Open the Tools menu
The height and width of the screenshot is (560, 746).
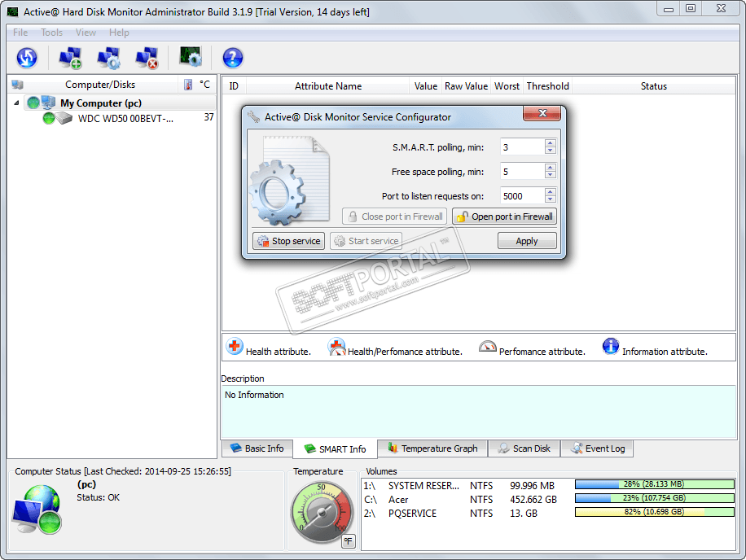(51, 33)
